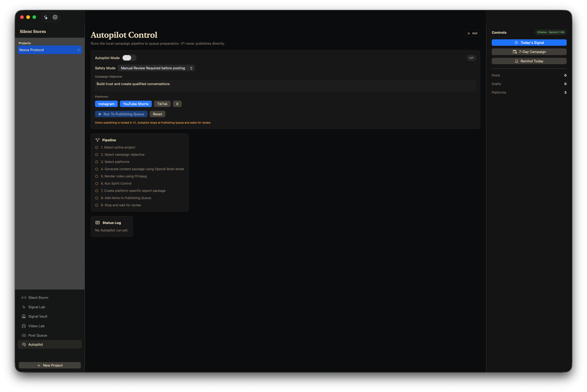Toggle Instagram platform chip
587x392 pixels.
click(x=106, y=104)
